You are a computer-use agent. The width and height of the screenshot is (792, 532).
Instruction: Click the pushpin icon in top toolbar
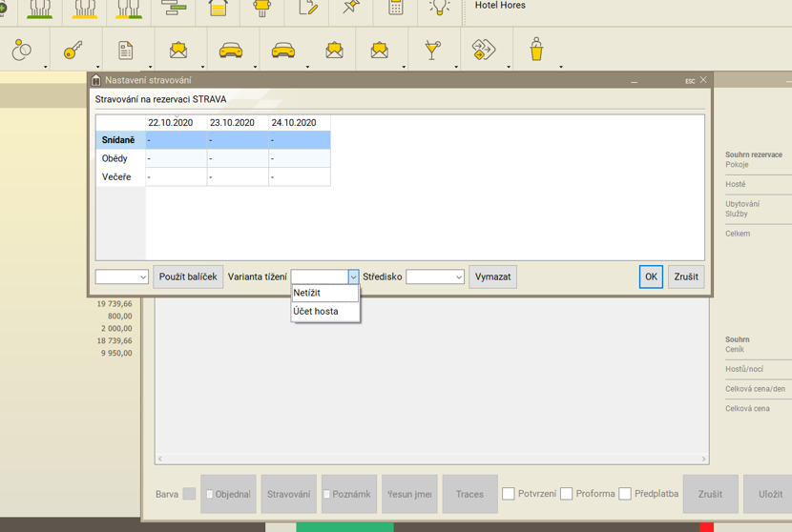coord(351,8)
